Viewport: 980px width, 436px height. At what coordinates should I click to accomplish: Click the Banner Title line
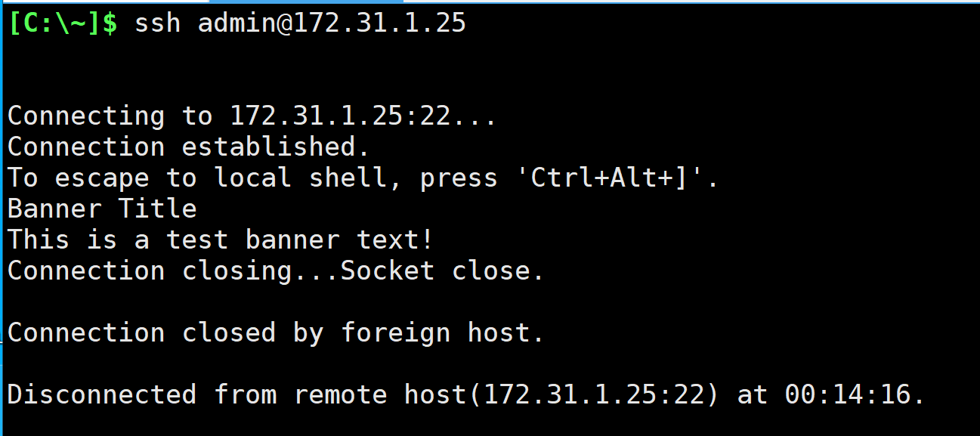pos(102,209)
